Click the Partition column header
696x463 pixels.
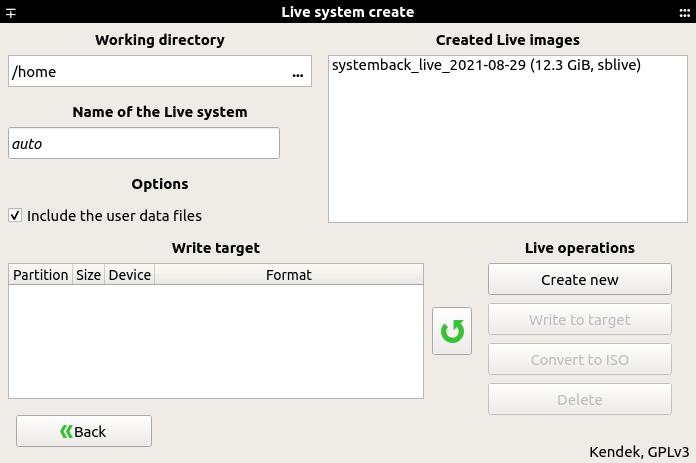tap(40, 275)
